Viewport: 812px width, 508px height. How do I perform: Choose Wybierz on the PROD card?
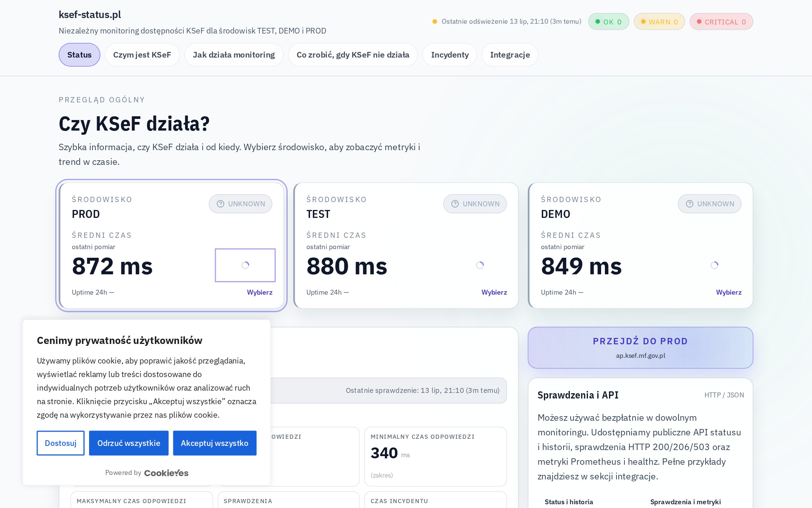[x=260, y=292]
